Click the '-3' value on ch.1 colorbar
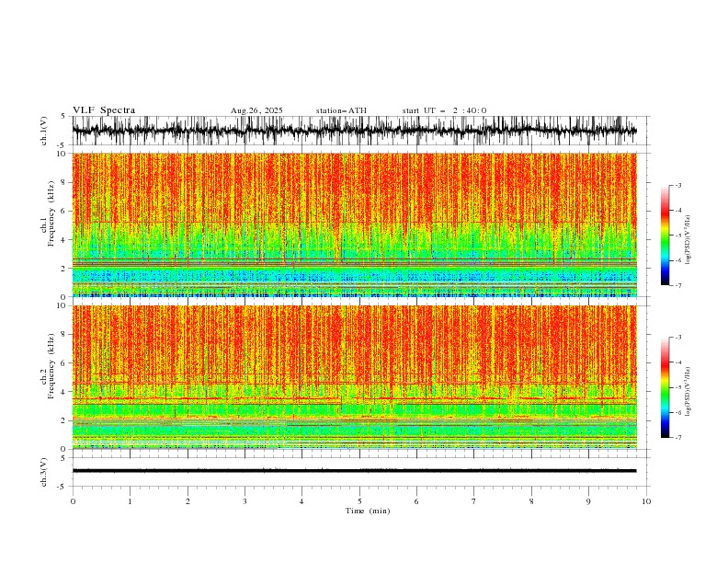The width and height of the screenshot is (728, 563). click(678, 185)
